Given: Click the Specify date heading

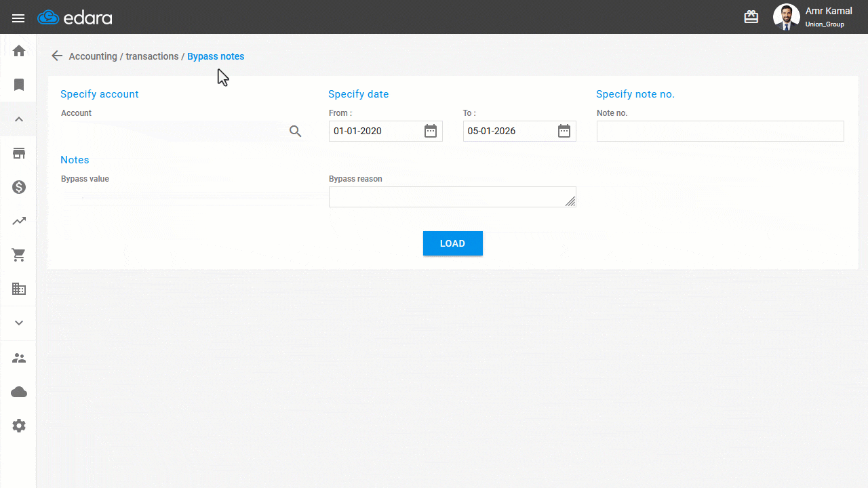Looking at the screenshot, I should tap(359, 94).
